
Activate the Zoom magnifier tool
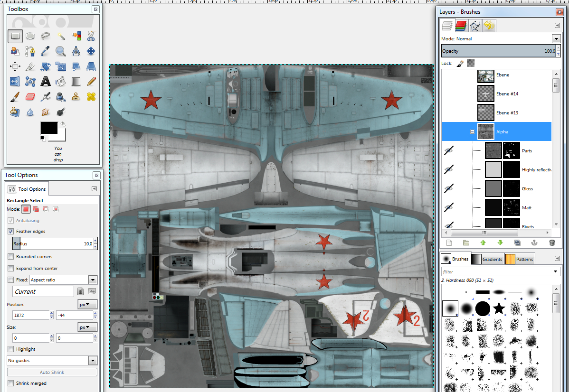pyautogui.click(x=61, y=51)
